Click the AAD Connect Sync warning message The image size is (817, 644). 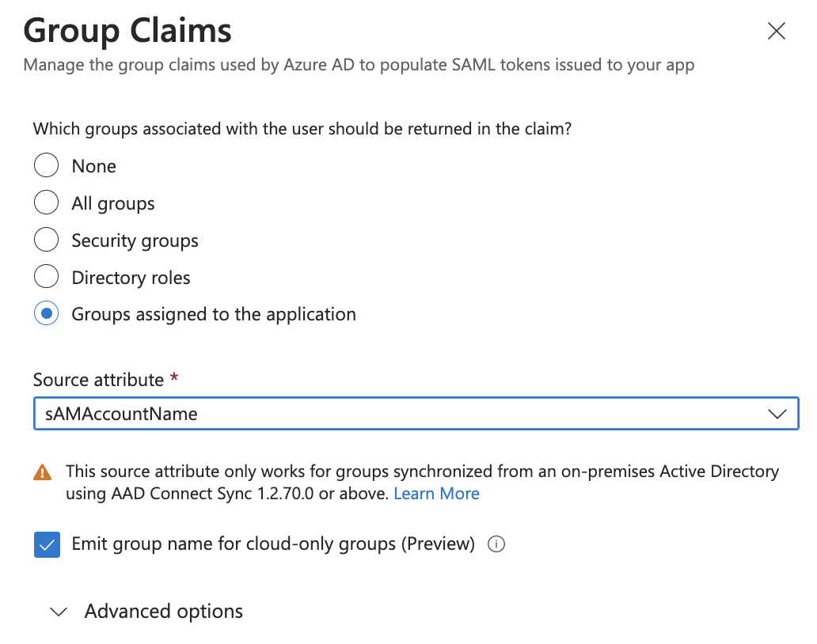pyautogui.click(x=421, y=472)
